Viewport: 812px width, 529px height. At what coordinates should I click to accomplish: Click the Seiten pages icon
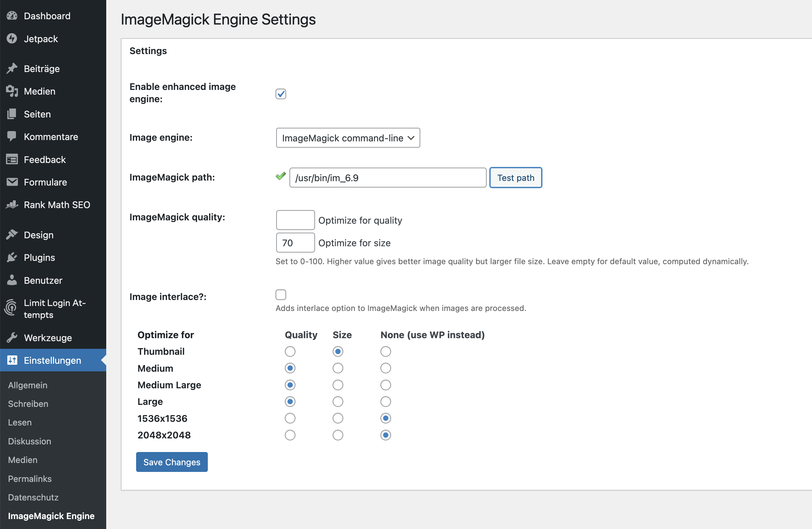pos(12,114)
